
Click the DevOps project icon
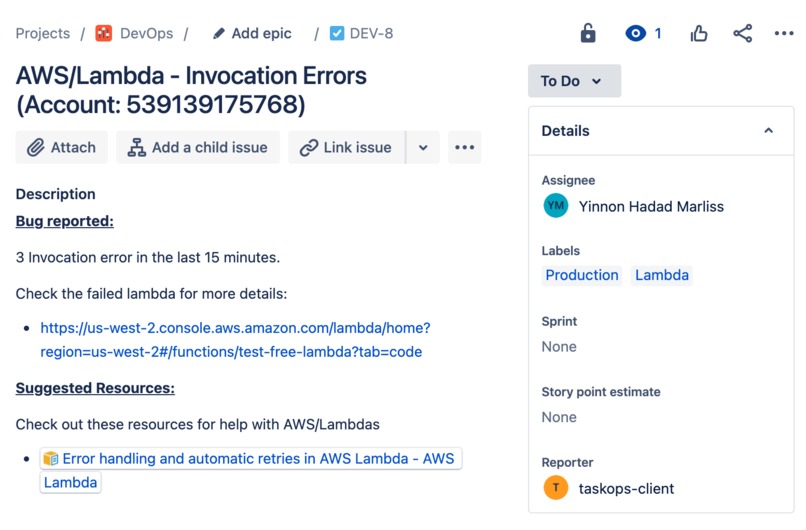104,33
